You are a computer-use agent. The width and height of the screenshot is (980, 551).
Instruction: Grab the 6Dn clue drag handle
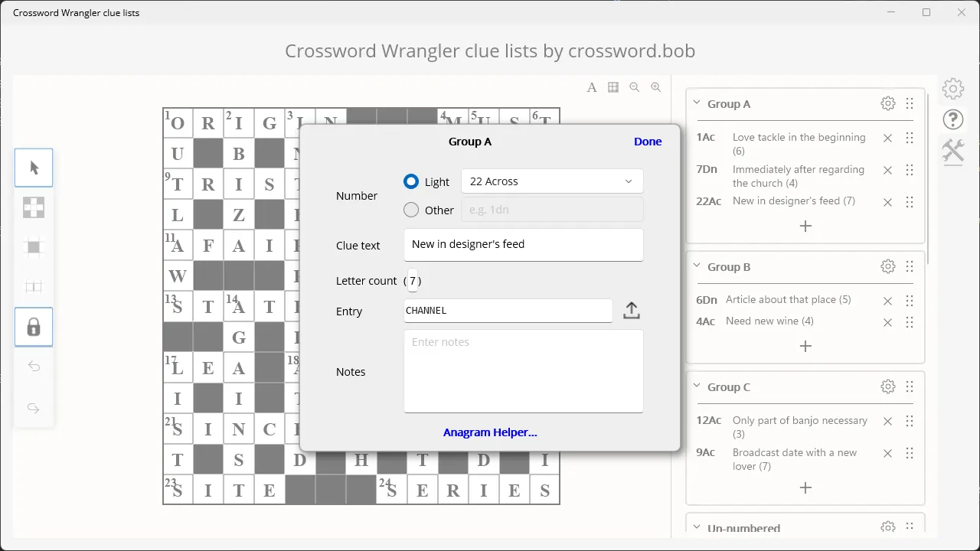click(x=910, y=302)
